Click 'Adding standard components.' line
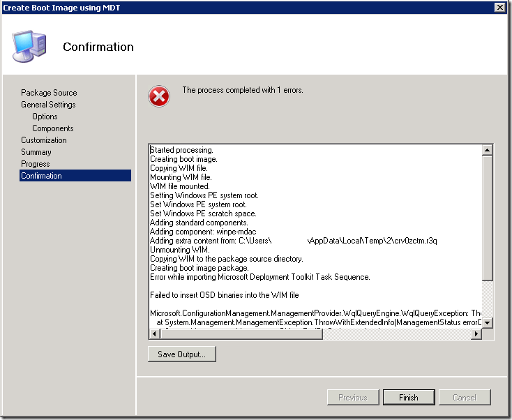The image size is (512, 420). (199, 223)
